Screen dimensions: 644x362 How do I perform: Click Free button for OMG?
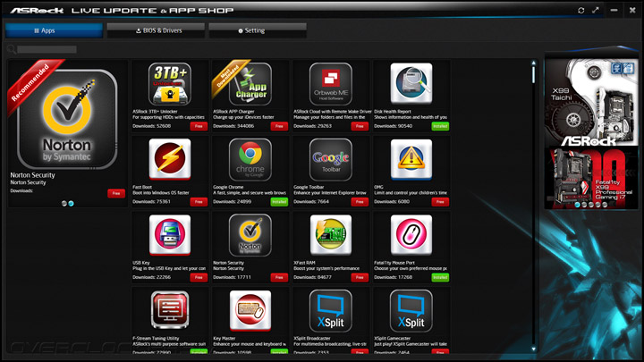440,202
